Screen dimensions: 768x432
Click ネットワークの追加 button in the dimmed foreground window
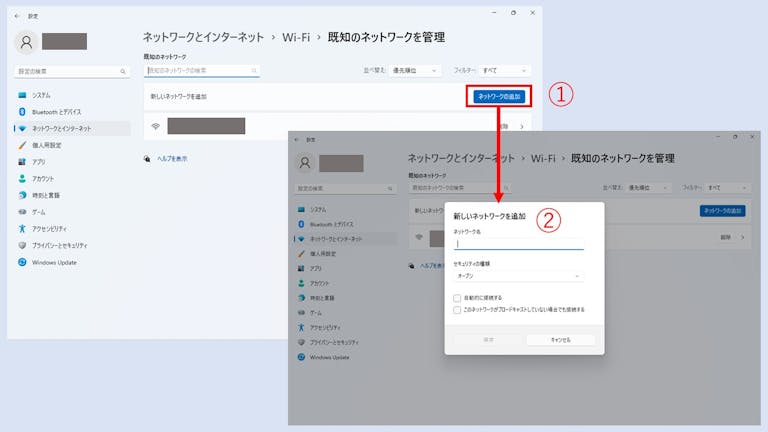coord(722,211)
